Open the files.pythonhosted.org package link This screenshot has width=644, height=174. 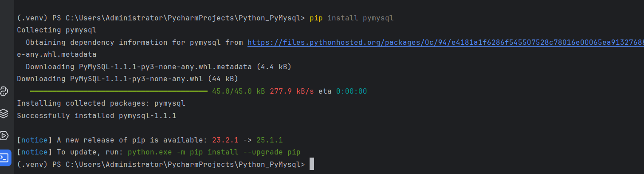[445, 43]
